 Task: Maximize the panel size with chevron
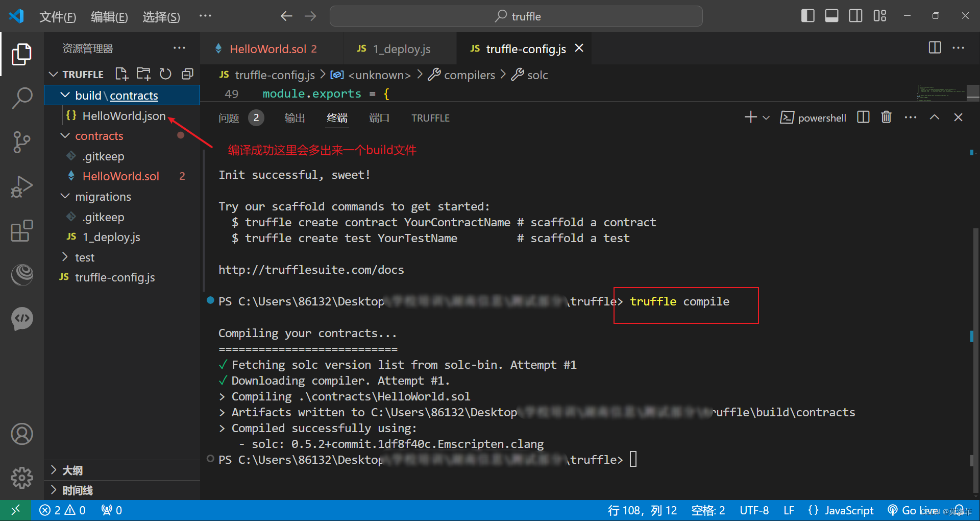(934, 117)
